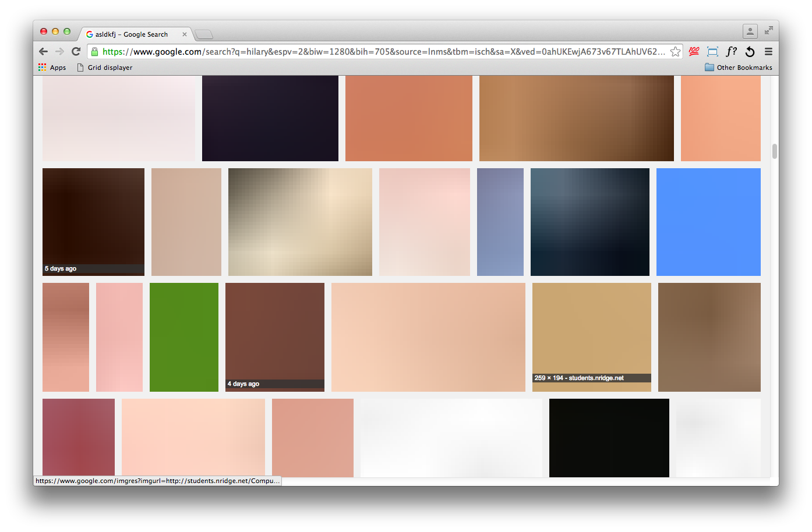
Task: Open the Apps grid shortcut
Action: [x=52, y=68]
